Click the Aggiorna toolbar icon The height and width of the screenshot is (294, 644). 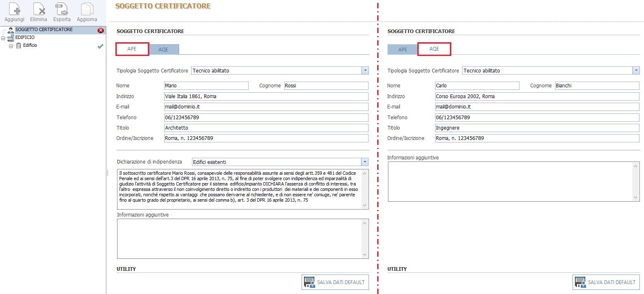point(87,9)
